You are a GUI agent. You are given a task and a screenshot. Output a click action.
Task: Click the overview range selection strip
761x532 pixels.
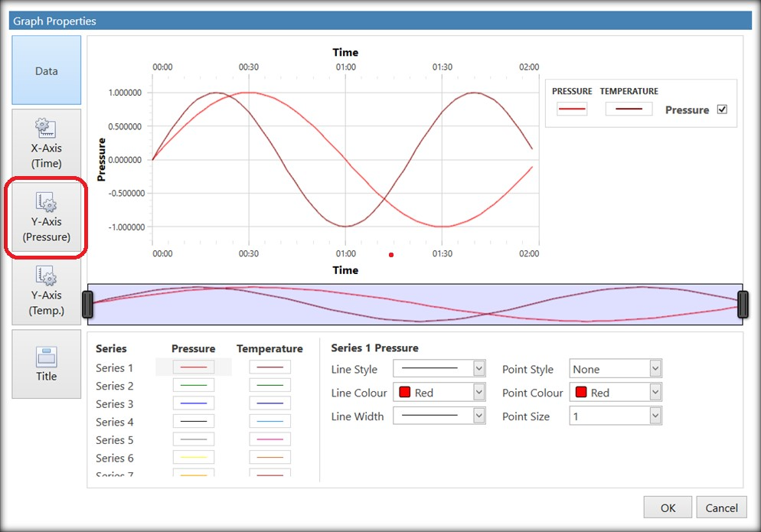point(415,305)
